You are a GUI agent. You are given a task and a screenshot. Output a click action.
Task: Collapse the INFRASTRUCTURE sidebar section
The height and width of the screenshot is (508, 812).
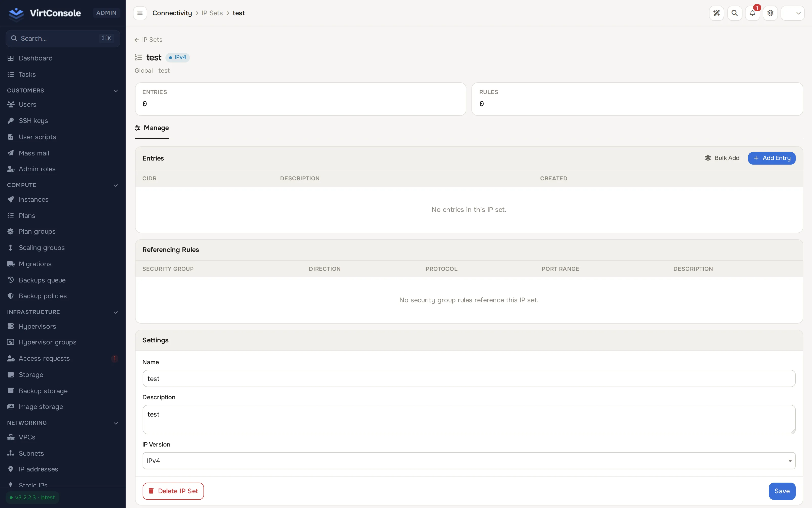63,312
